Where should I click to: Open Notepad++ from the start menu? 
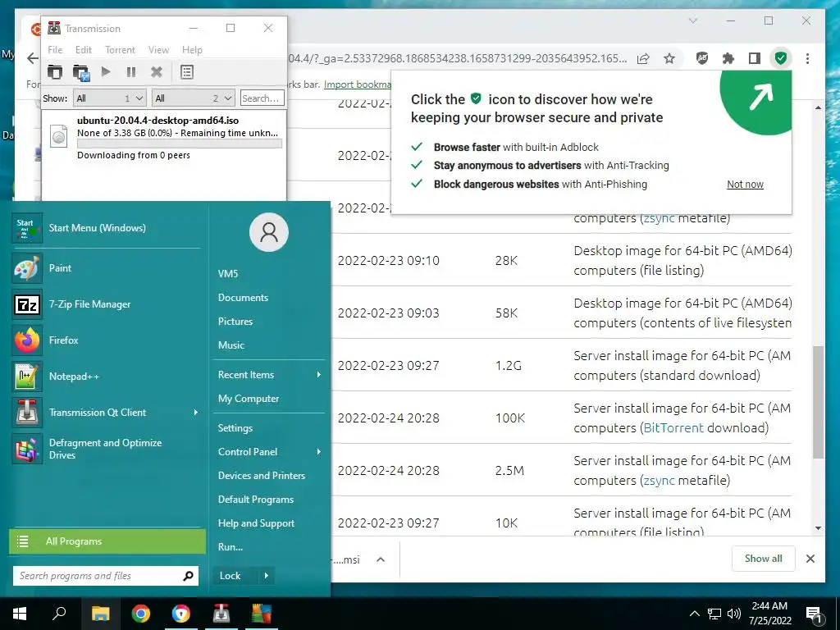click(106, 376)
